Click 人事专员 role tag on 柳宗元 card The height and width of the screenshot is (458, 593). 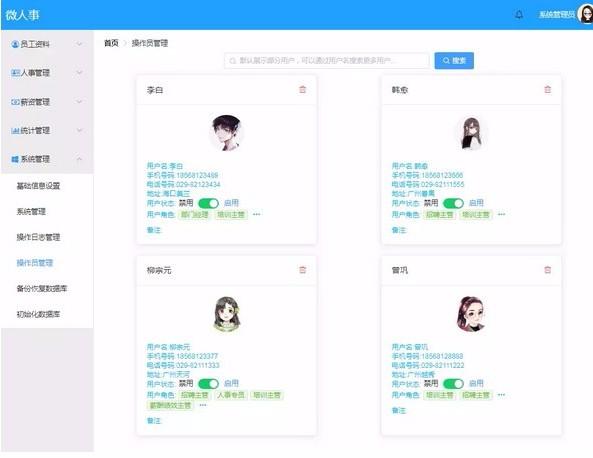(x=231, y=395)
